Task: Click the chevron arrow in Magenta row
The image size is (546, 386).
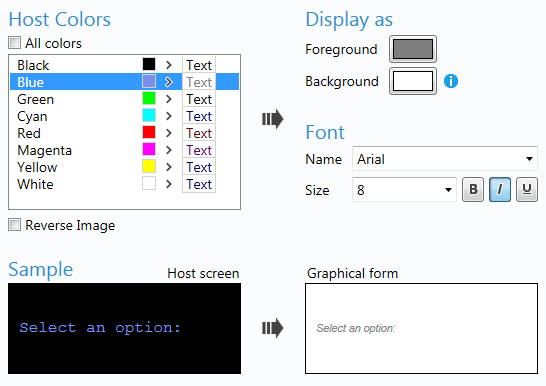Action: pos(169,150)
